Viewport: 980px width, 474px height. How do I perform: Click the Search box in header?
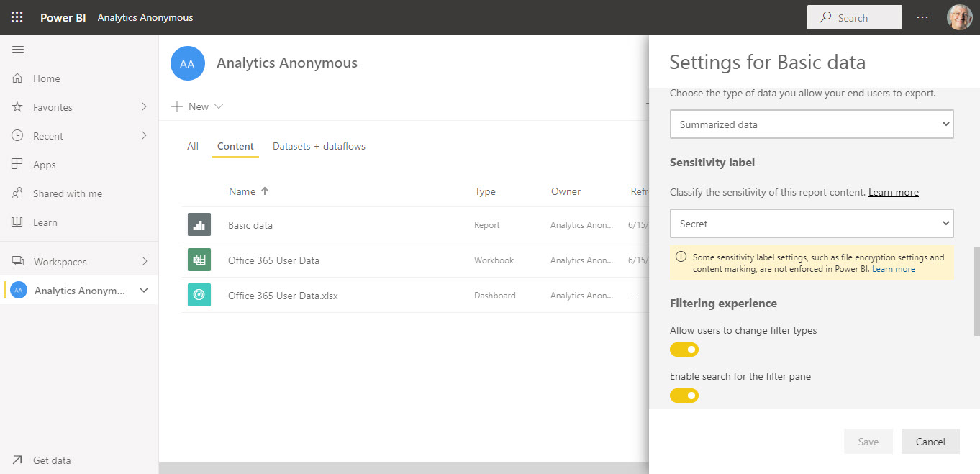coord(855,17)
